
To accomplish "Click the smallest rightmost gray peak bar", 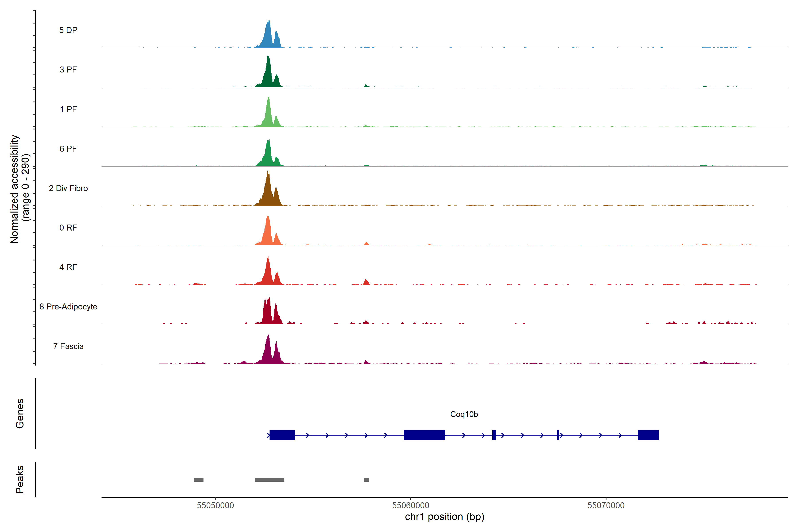I will [x=366, y=480].
